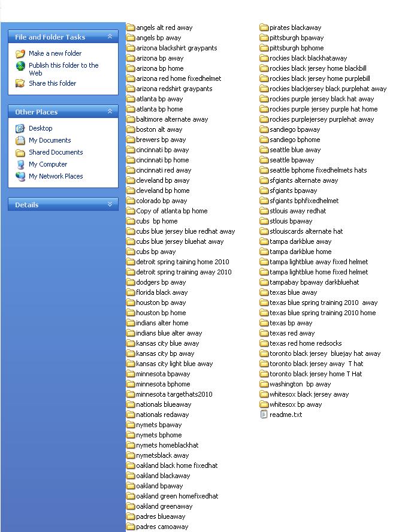Click Make a new folder link

click(x=55, y=53)
